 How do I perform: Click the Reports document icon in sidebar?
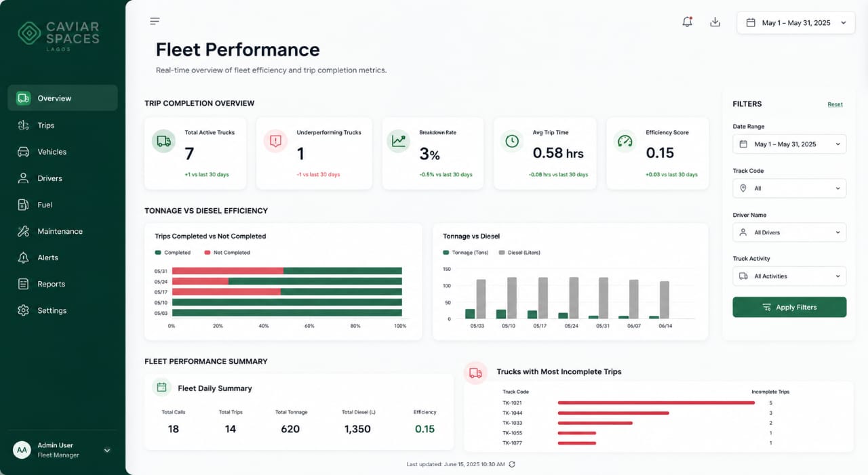pyautogui.click(x=24, y=284)
